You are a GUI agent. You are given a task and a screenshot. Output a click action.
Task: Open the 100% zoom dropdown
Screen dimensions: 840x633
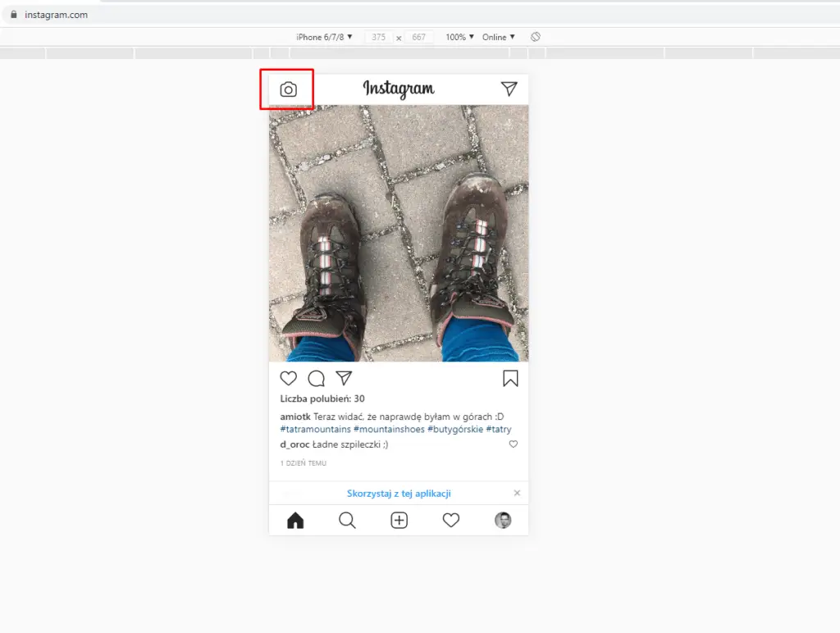(460, 37)
